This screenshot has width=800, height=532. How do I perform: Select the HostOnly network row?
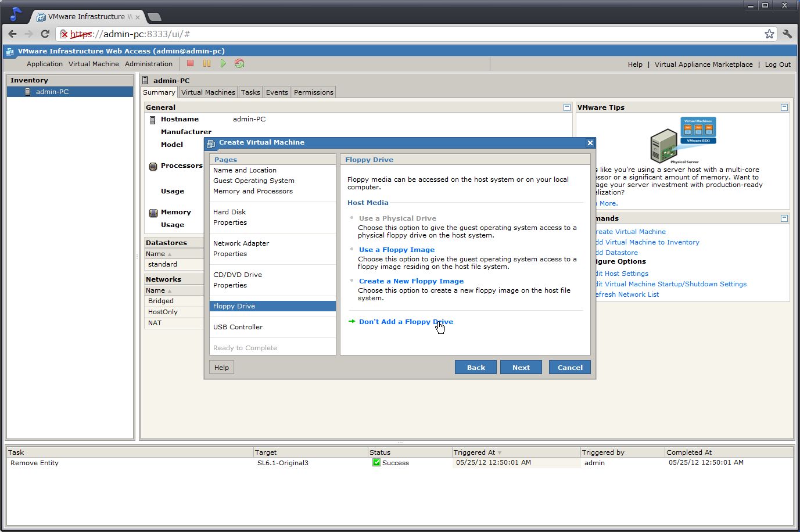point(174,312)
